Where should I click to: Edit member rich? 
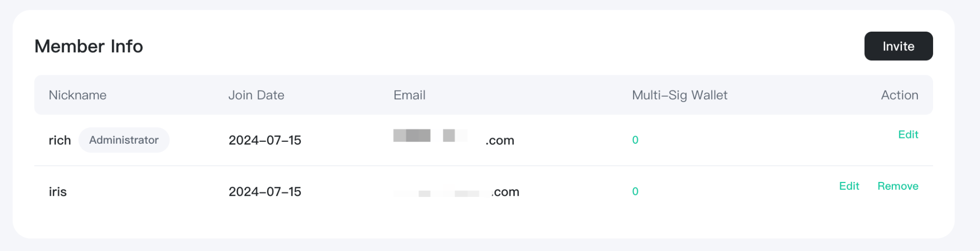click(908, 135)
